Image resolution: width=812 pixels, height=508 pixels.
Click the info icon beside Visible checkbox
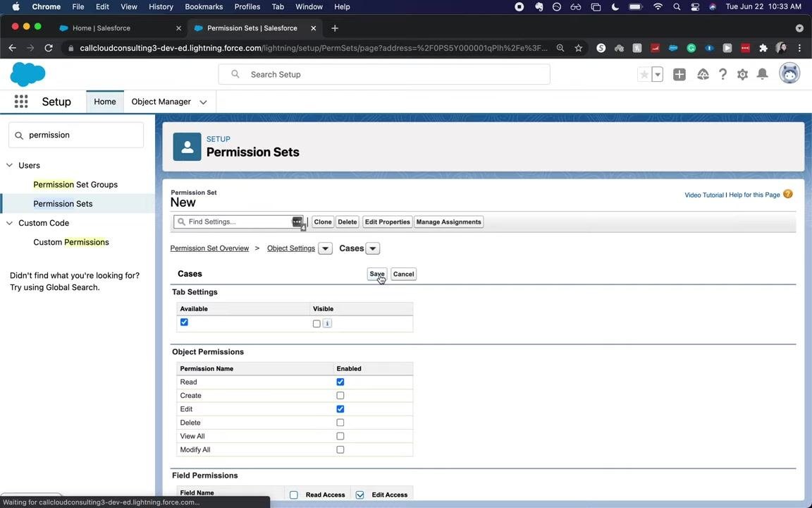tap(327, 323)
